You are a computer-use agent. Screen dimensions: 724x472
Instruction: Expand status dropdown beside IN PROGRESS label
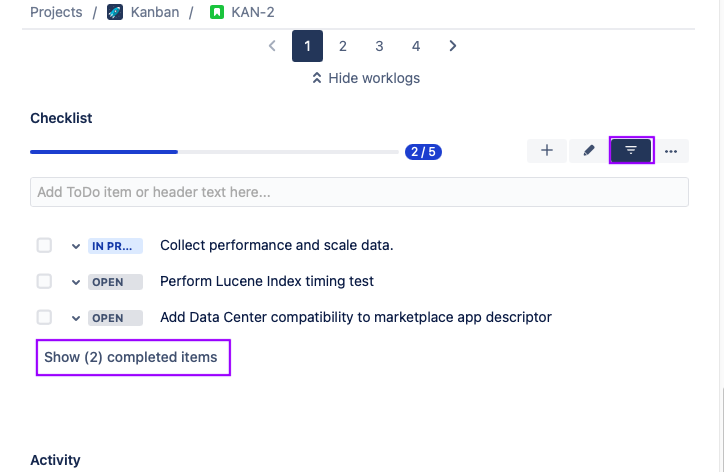tap(75, 246)
